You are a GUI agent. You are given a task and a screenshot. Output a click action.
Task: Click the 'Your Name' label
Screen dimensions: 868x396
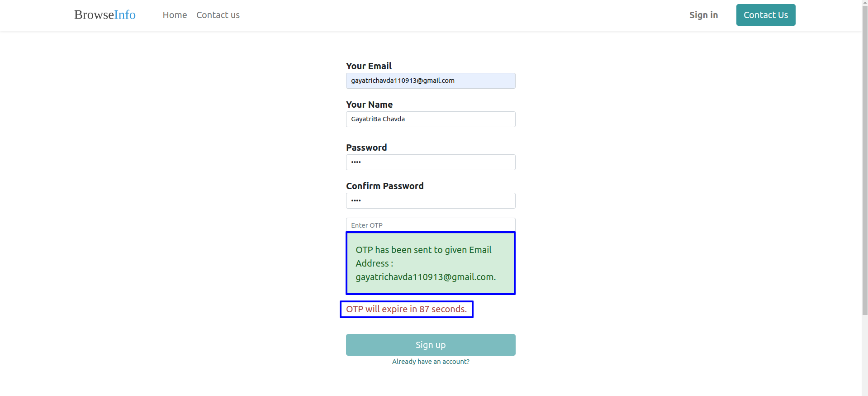click(369, 105)
